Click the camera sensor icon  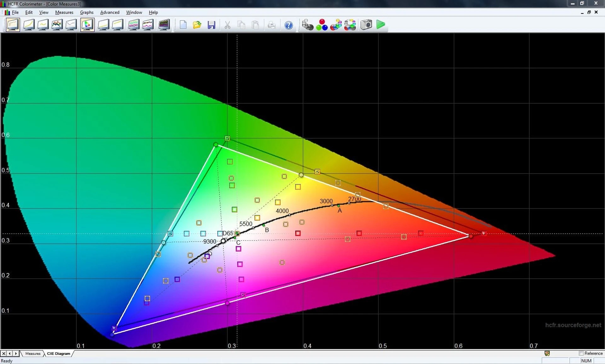[366, 25]
